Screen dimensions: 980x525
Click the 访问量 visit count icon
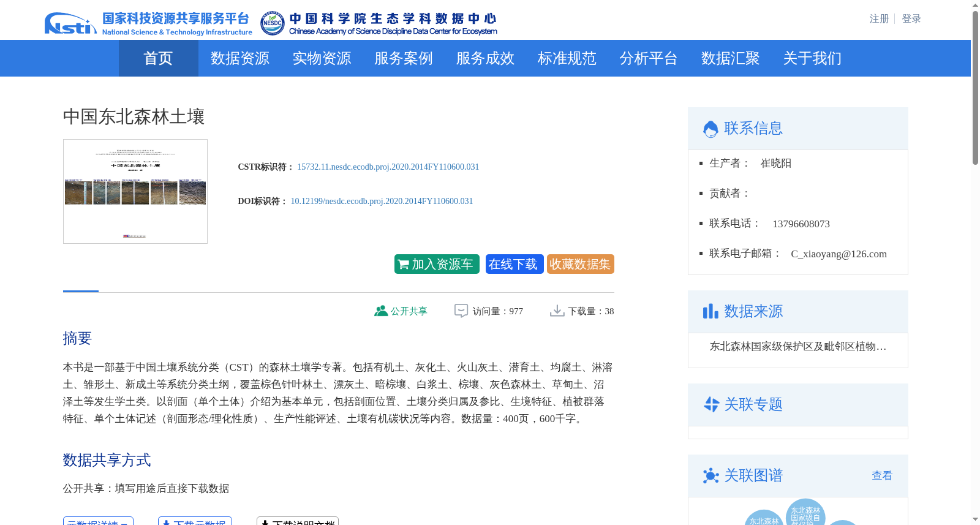461,311
